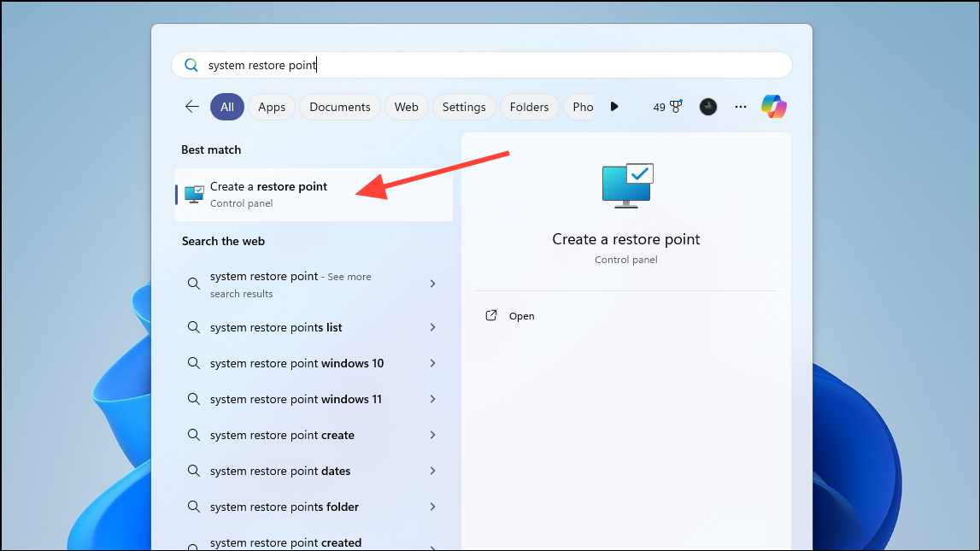Image resolution: width=980 pixels, height=551 pixels.
Task: Launch Copilot via the colorful icon
Action: tap(774, 107)
